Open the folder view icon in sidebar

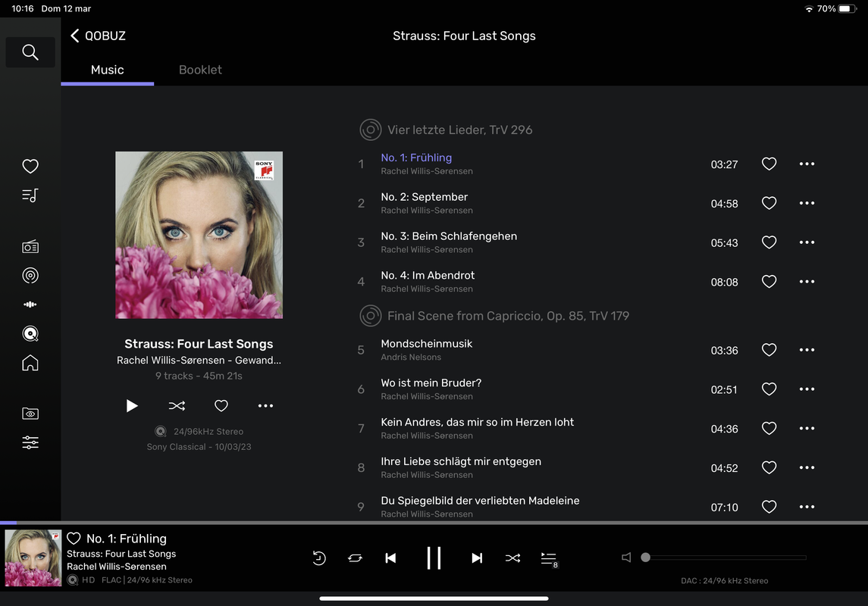[30, 413]
